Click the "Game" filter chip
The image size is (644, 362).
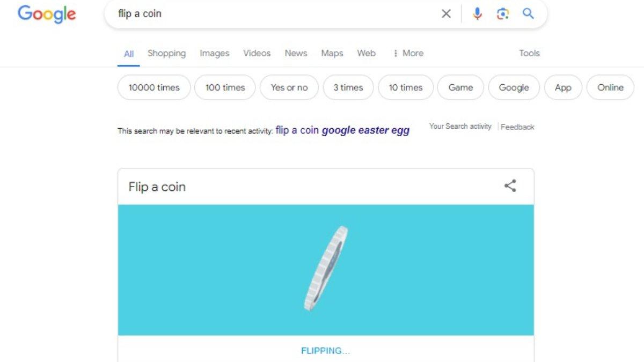tap(460, 87)
